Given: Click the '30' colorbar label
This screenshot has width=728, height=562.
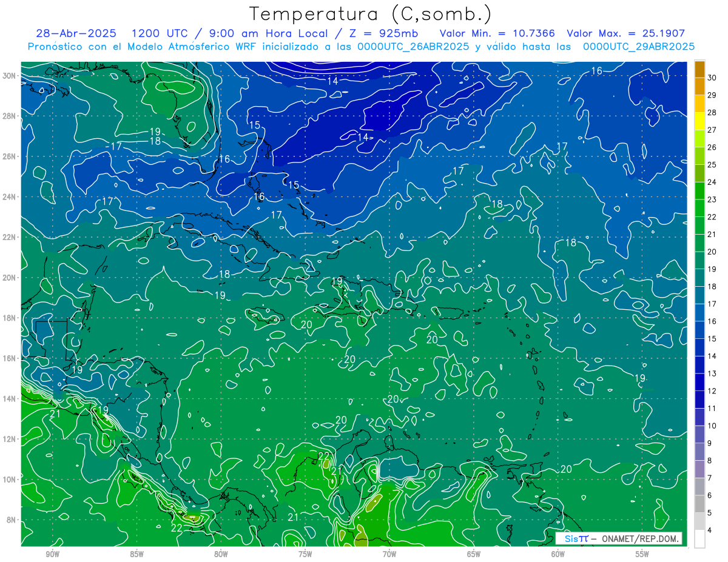Looking at the screenshot, I should pos(712,78).
